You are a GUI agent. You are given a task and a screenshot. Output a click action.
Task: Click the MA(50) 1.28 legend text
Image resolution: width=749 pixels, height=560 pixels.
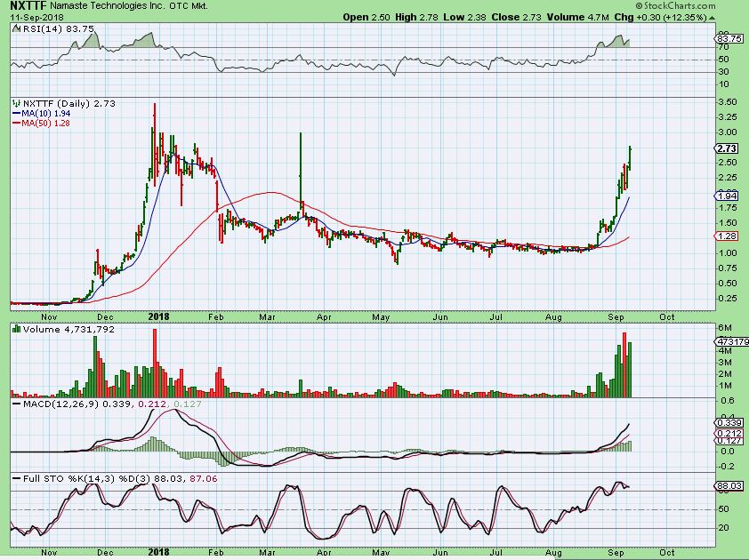[46, 124]
